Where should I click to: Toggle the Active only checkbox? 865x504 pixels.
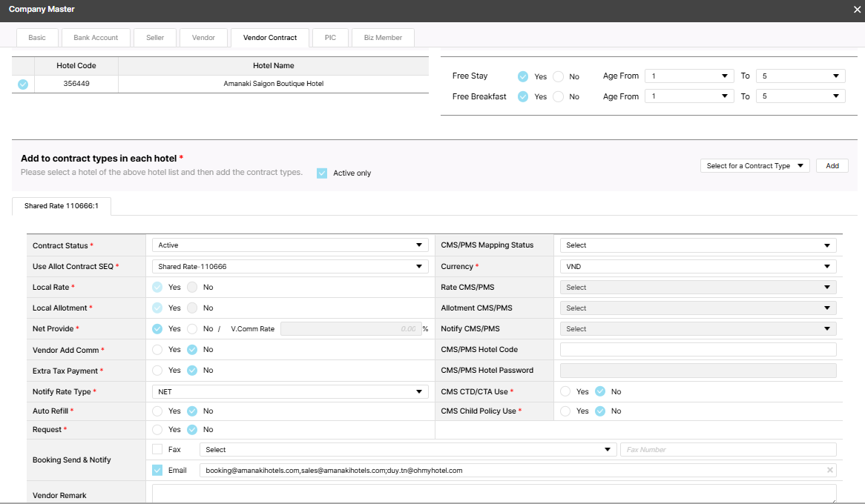(x=322, y=173)
